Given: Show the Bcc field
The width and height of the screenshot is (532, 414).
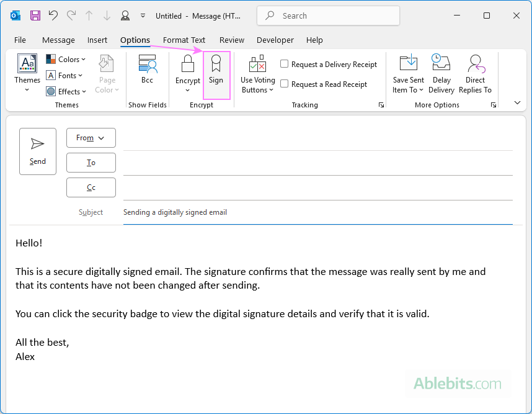Looking at the screenshot, I should pyautogui.click(x=147, y=68).
